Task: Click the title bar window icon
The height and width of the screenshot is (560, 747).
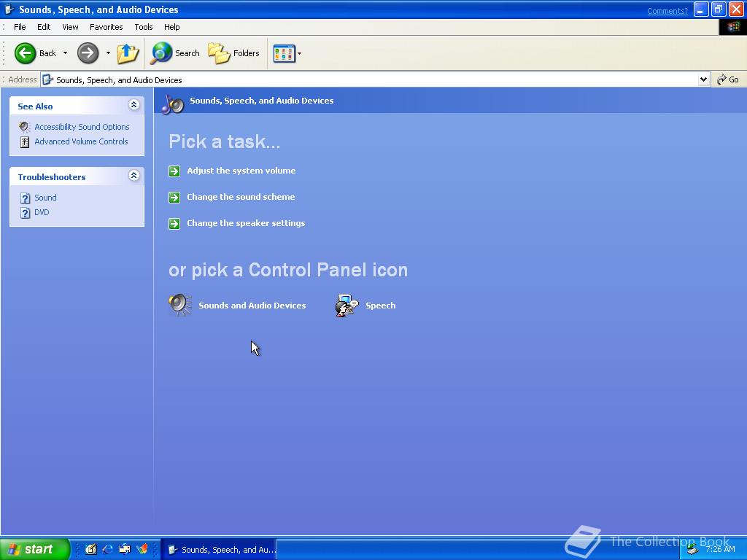Action: tap(9, 9)
